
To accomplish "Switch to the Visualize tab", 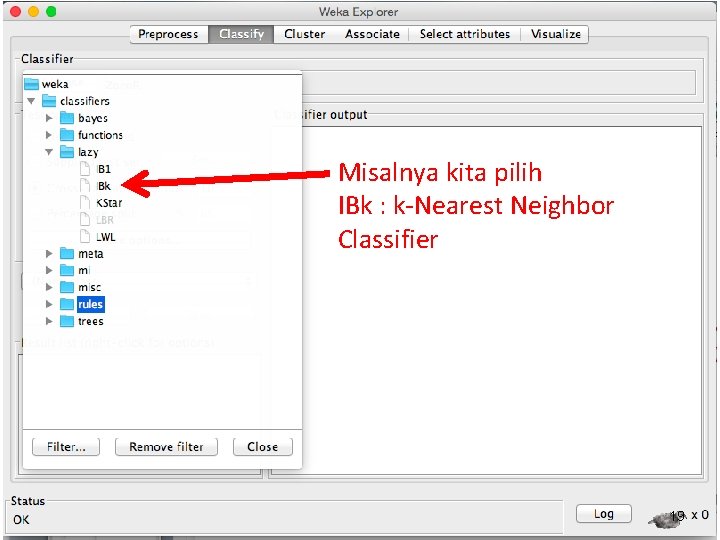I will (x=556, y=34).
